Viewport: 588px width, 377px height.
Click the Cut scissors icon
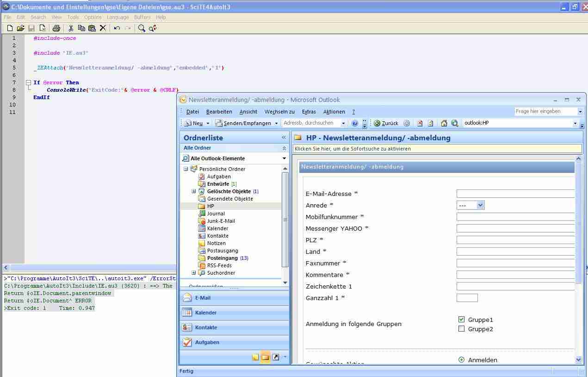click(x=71, y=28)
